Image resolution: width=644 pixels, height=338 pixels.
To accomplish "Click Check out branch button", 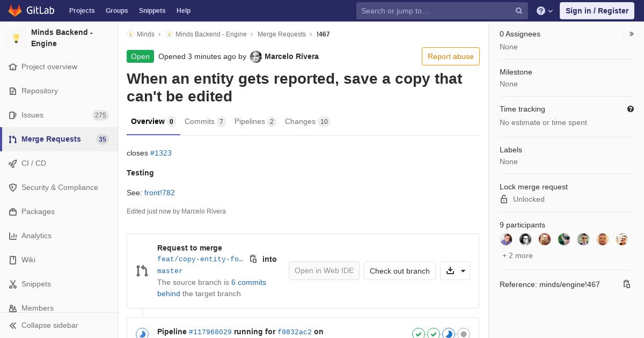I will point(400,271).
